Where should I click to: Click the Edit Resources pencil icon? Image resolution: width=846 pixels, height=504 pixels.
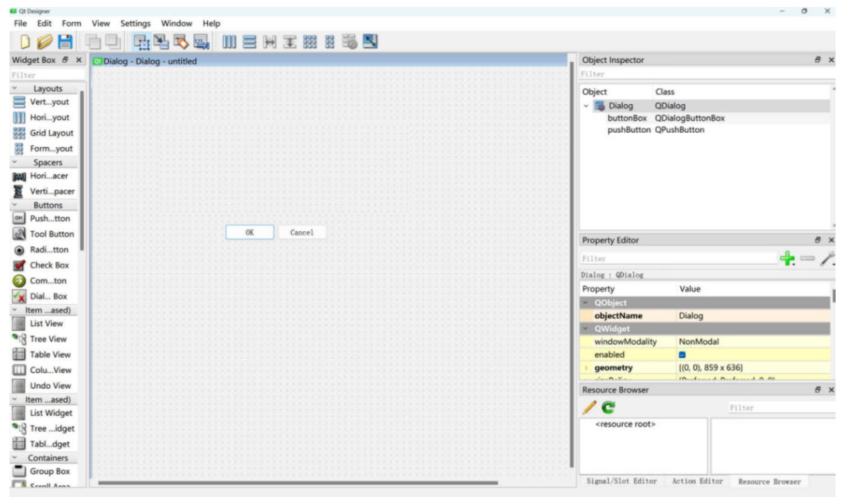click(x=589, y=407)
